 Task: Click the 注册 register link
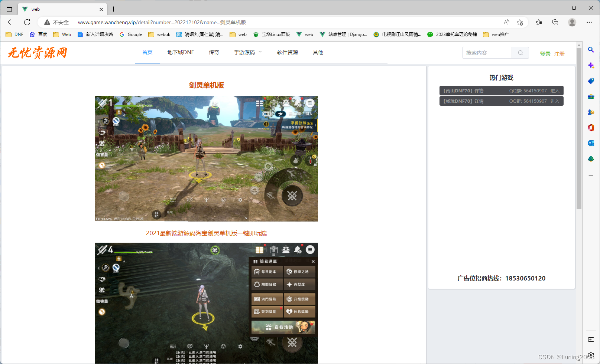point(560,54)
